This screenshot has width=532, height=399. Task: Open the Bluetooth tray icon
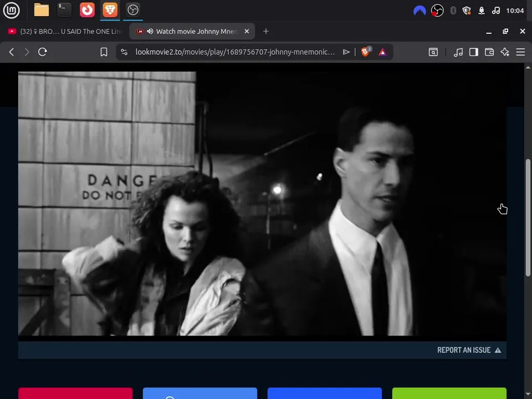pos(453,11)
